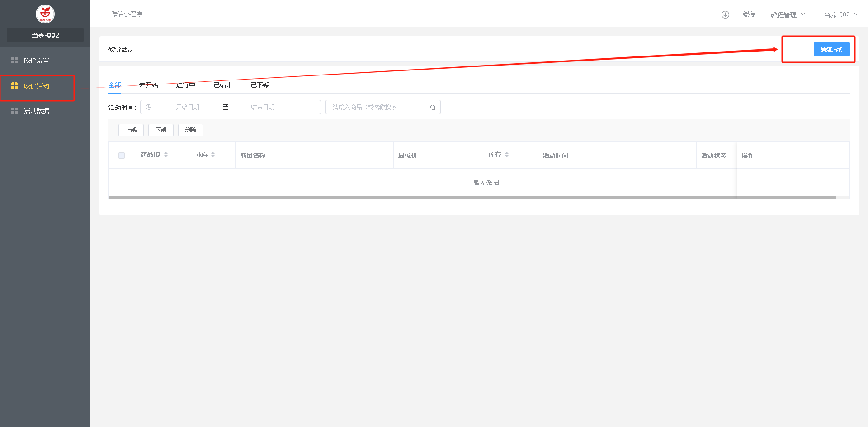The height and width of the screenshot is (427, 868).
Task: Click the 砍价设置 sidebar grid icon
Action: pyautogui.click(x=14, y=60)
